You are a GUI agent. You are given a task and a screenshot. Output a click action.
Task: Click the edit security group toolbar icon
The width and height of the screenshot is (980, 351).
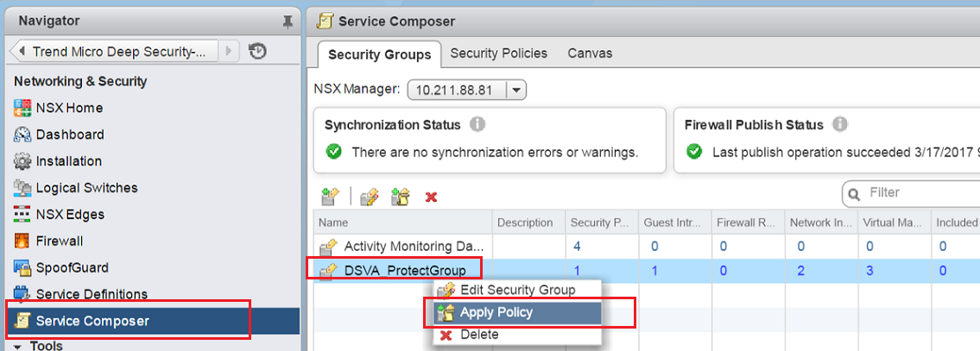coord(370,197)
